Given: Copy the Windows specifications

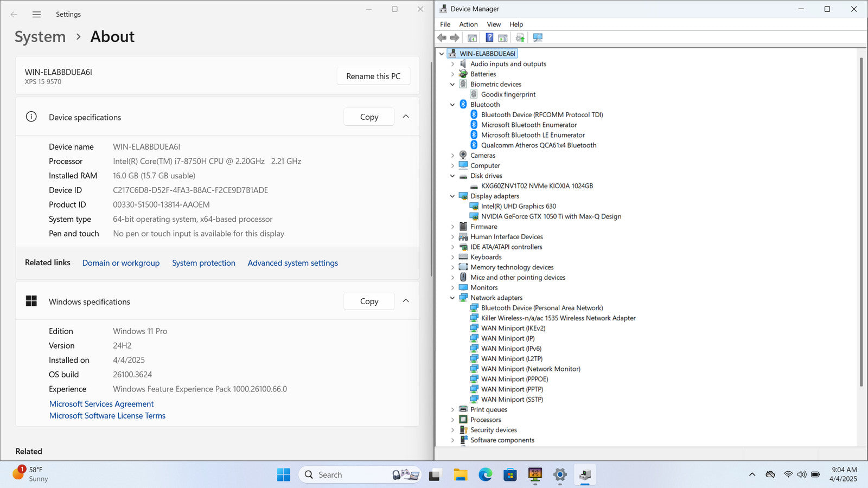Looking at the screenshot, I should [369, 301].
